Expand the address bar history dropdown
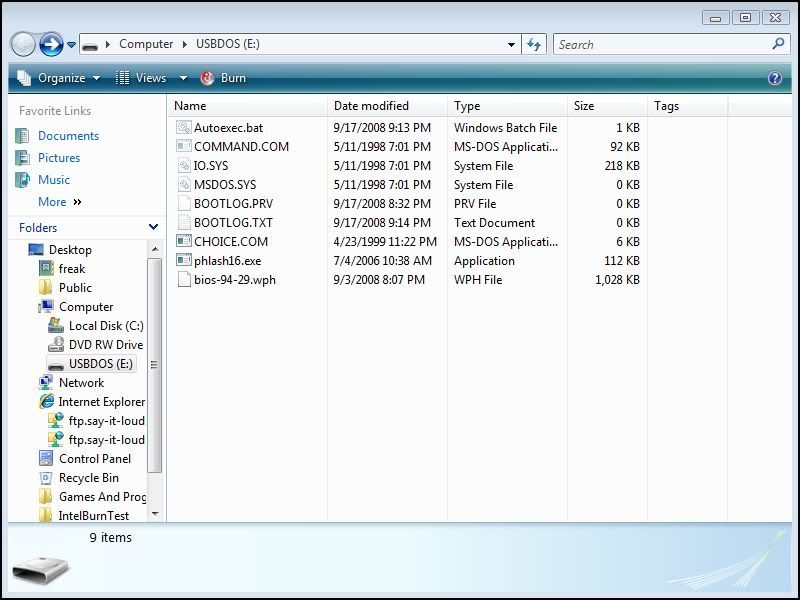This screenshot has height=600, width=800. [511, 45]
